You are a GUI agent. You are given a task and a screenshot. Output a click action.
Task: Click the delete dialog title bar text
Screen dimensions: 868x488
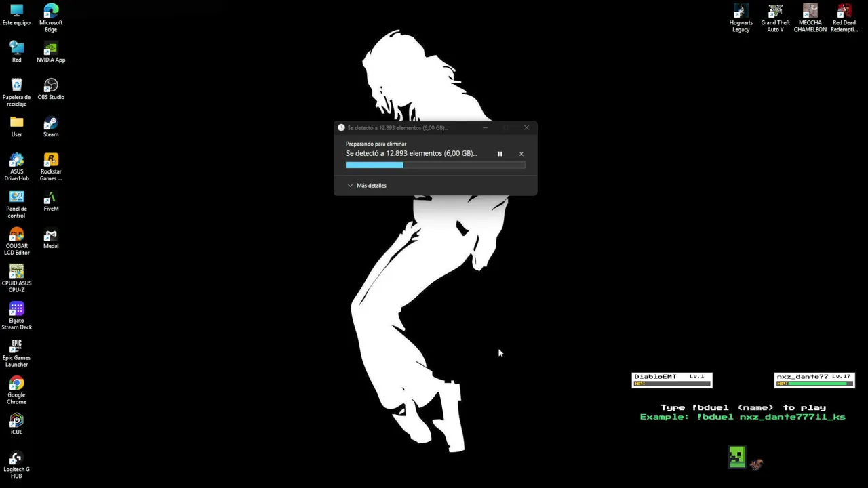point(397,127)
